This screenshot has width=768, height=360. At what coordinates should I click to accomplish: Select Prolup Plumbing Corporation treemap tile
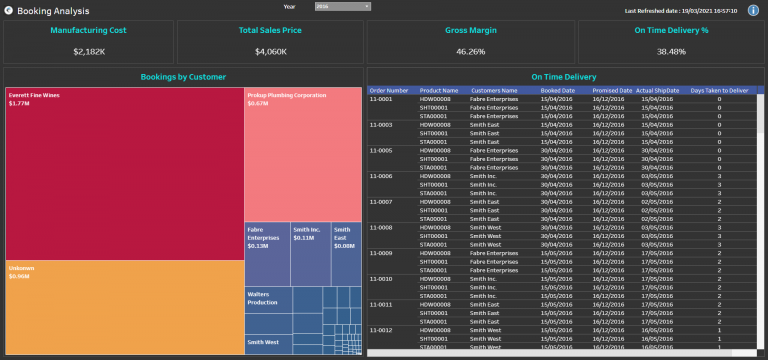(303, 154)
